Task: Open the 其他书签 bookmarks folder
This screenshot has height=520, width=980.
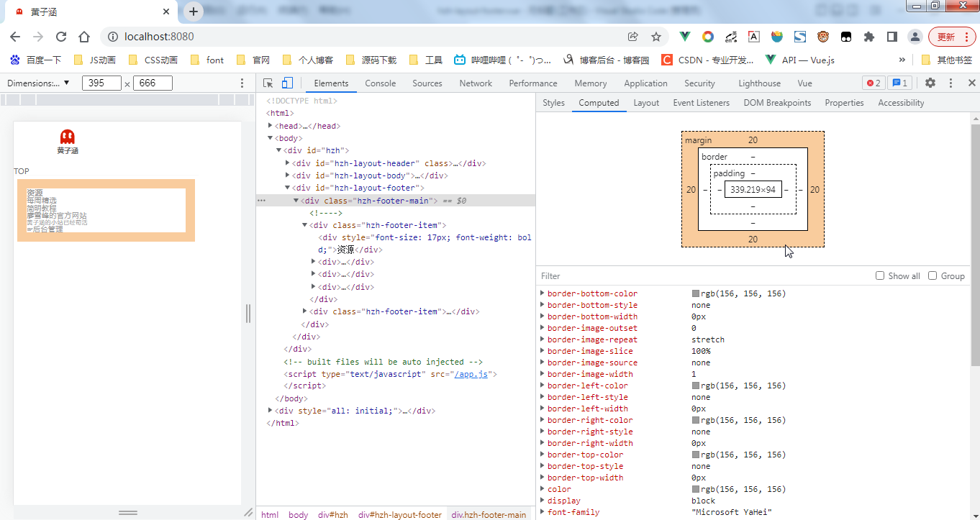Action: (x=947, y=60)
